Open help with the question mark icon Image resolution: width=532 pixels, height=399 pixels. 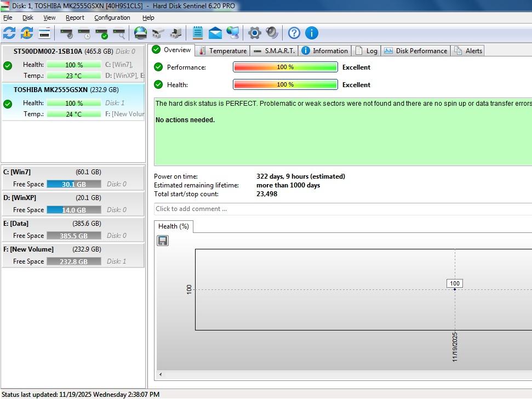[x=294, y=33]
